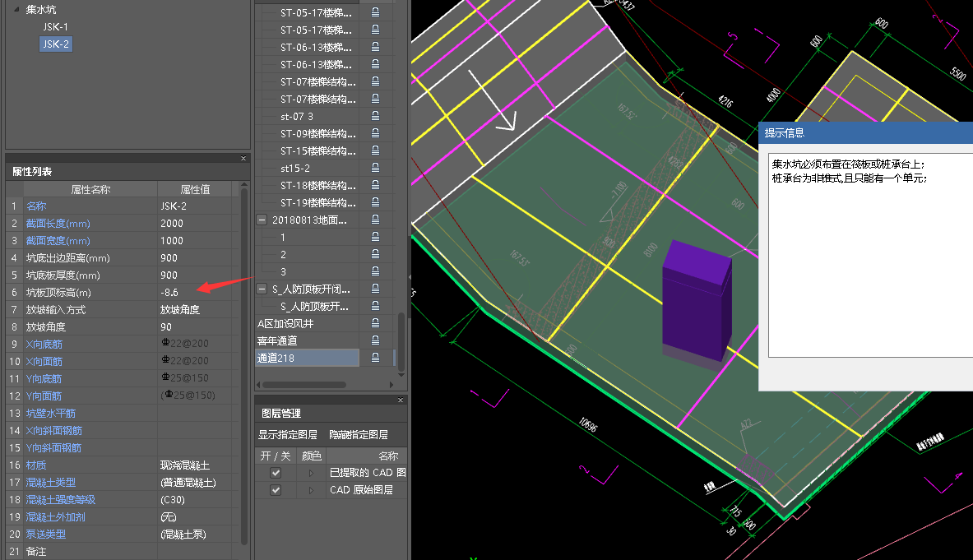Click the 坑壁水平筋 property link
This screenshot has width=973, height=560.
click(x=51, y=413)
